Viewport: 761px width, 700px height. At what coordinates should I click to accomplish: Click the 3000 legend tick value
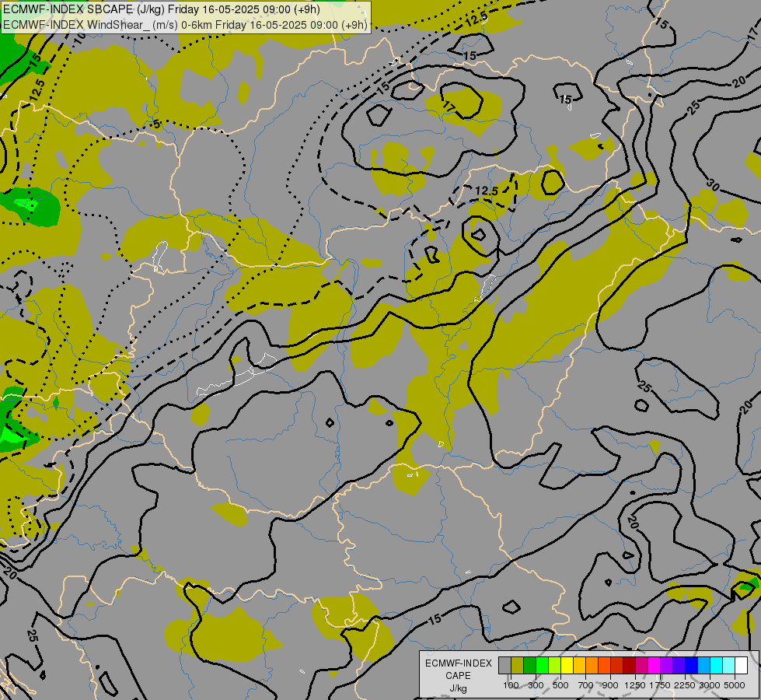(x=710, y=685)
